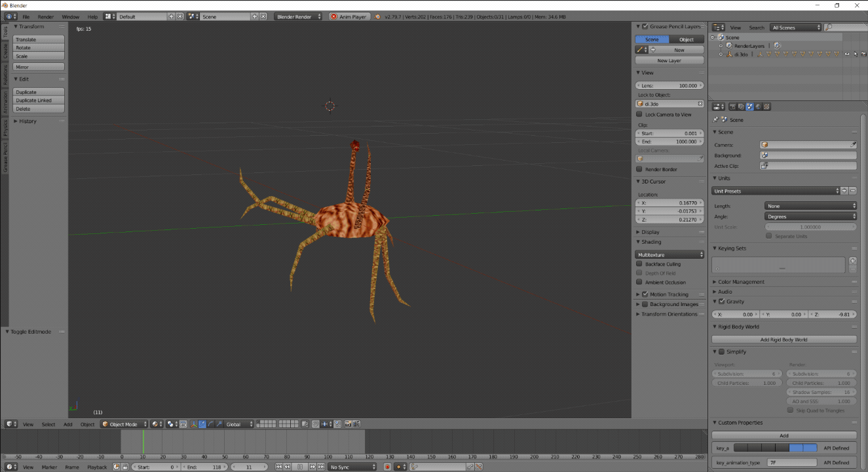Click the Texture properties checkerboard icon

(766, 107)
